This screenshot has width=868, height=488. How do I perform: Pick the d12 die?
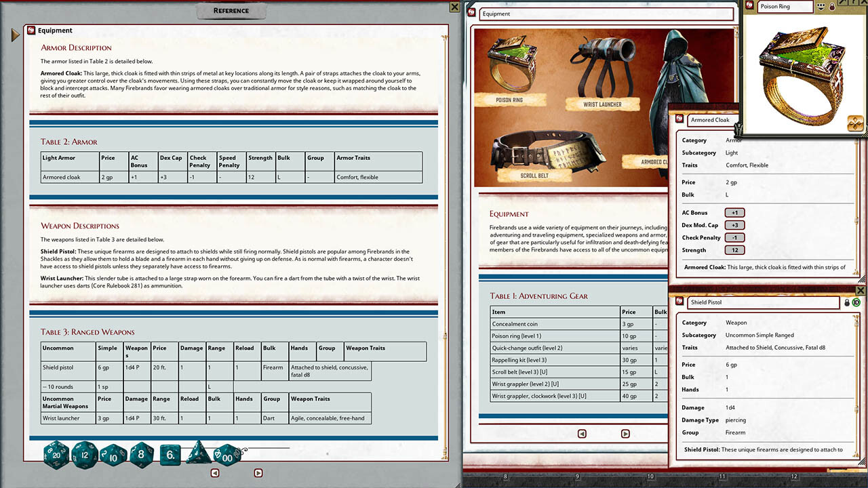tap(84, 454)
